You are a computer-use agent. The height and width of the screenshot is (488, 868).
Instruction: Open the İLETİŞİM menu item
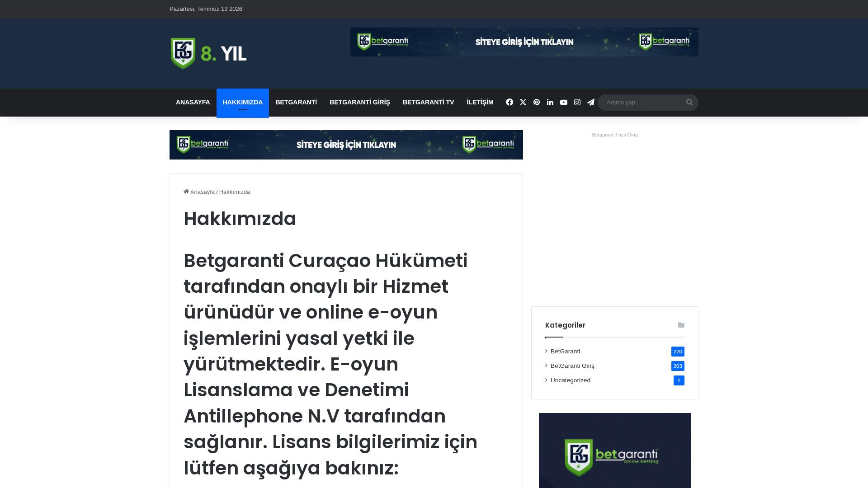coord(480,103)
